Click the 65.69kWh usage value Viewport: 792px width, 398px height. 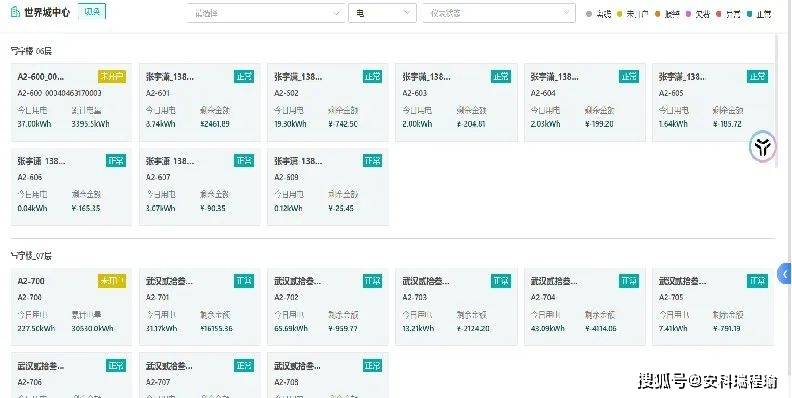coord(290,328)
